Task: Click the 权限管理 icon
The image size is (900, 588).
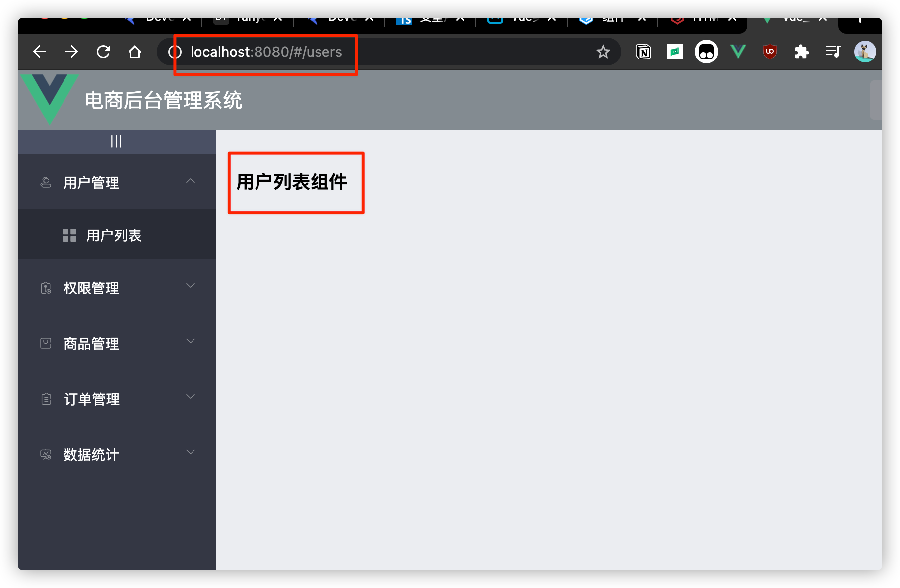Action: pyautogui.click(x=46, y=288)
